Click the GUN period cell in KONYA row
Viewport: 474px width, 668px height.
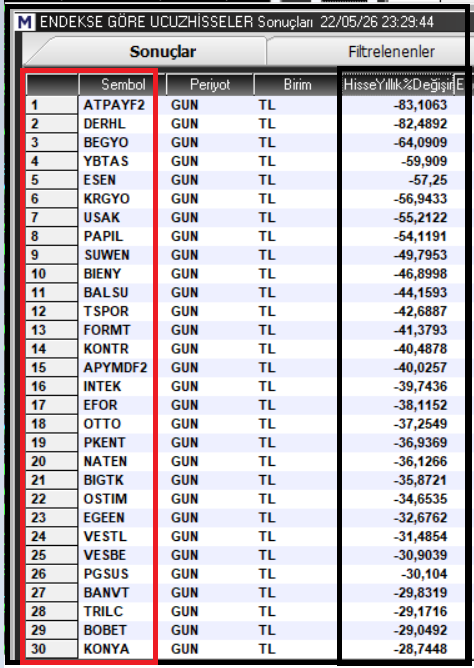[184, 648]
